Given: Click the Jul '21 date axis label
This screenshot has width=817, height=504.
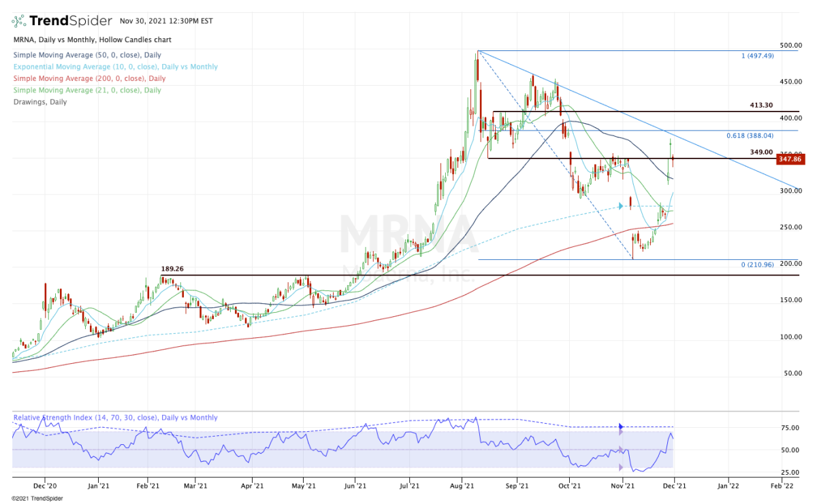Looking at the screenshot, I should pos(410,486).
